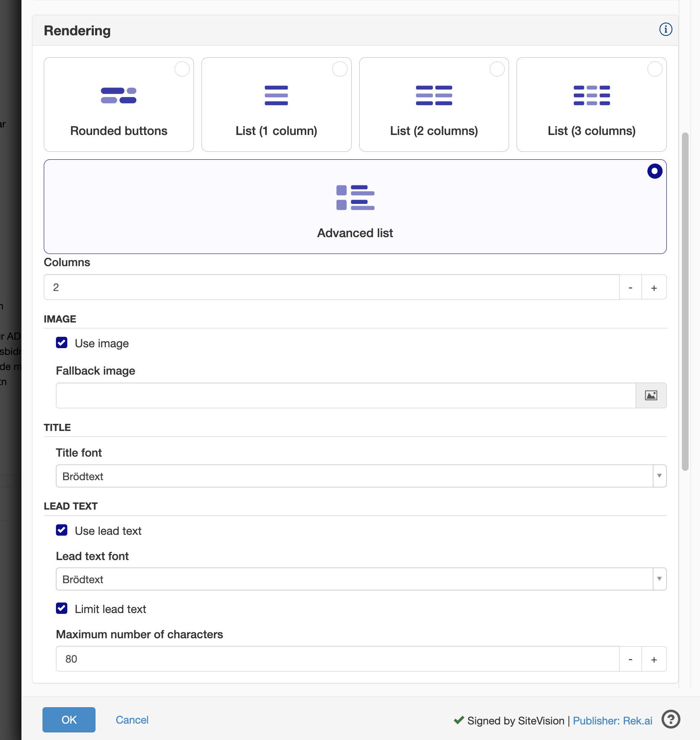Select the Rounded buttons radio button

click(x=182, y=69)
